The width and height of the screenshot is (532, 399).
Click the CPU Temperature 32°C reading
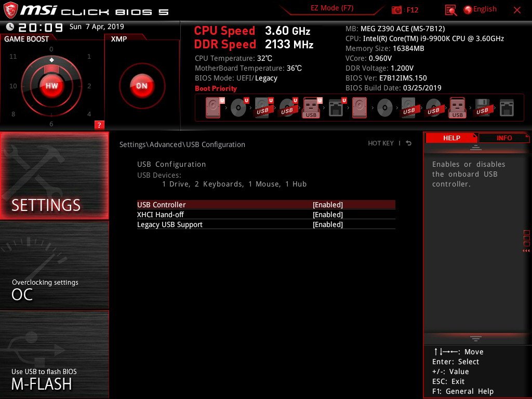[x=233, y=58]
